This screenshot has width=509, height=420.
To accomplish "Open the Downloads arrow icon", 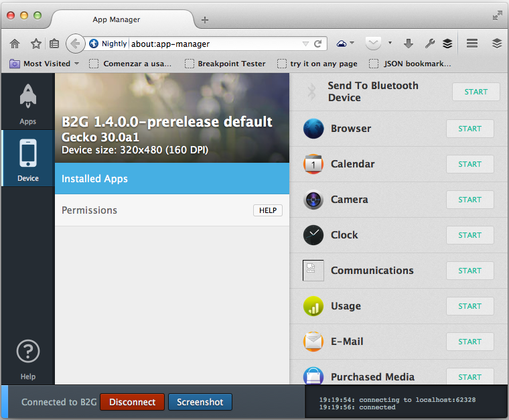I will (x=409, y=44).
